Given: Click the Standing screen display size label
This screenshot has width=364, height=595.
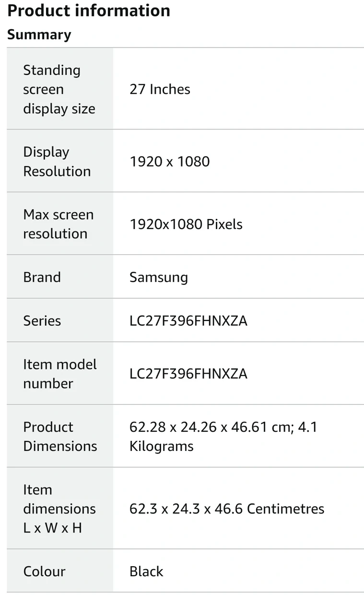Looking at the screenshot, I should coord(59,89).
